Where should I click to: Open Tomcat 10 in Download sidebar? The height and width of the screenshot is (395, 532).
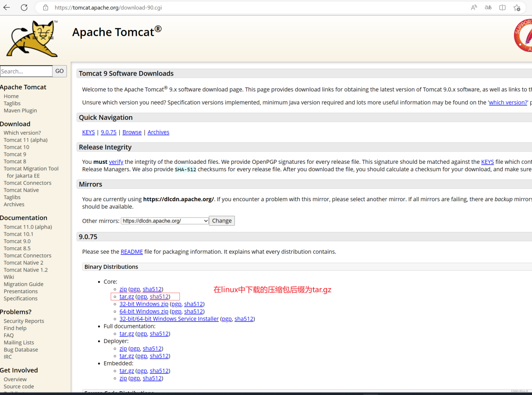tap(16, 147)
